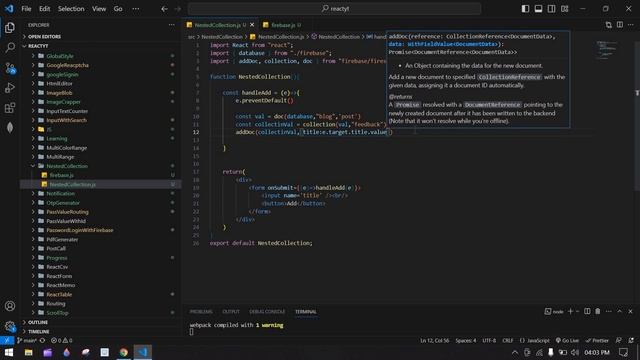The image size is (640, 360).
Task: Open the customize layout icon
Action: click(564, 9)
